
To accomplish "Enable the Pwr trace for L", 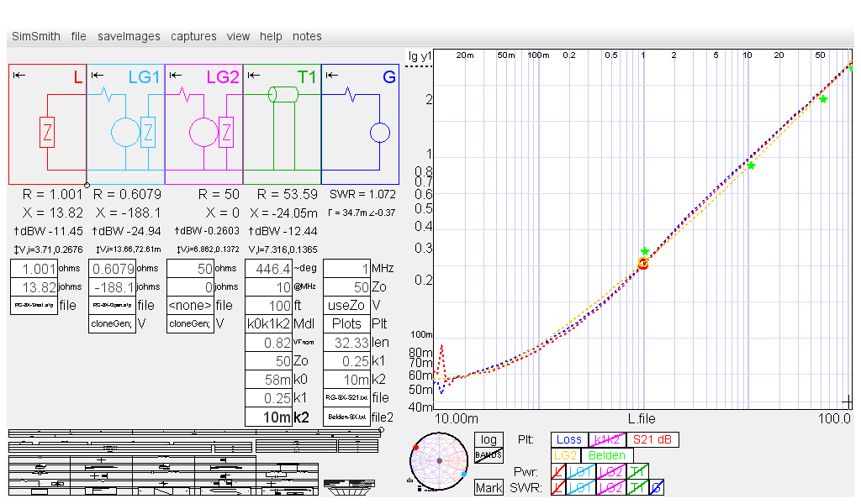I will click(558, 471).
